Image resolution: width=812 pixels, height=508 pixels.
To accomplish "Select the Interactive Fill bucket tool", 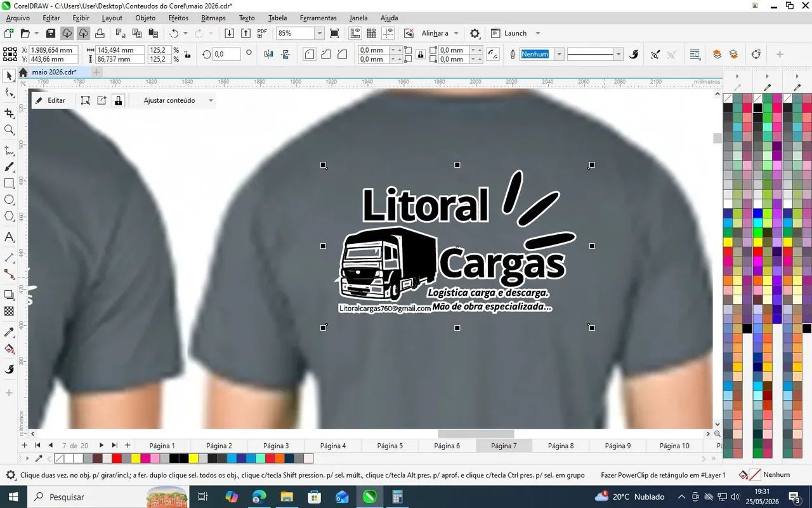I will tap(9, 349).
